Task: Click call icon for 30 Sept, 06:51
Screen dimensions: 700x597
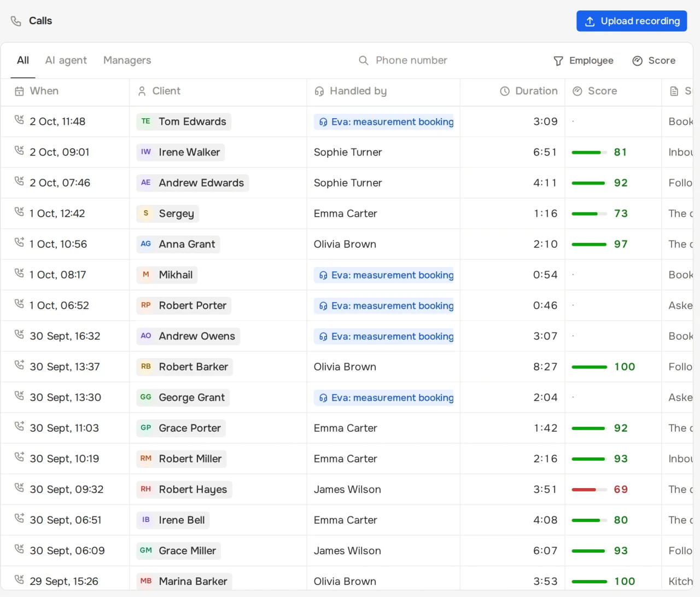Action: click(19, 518)
